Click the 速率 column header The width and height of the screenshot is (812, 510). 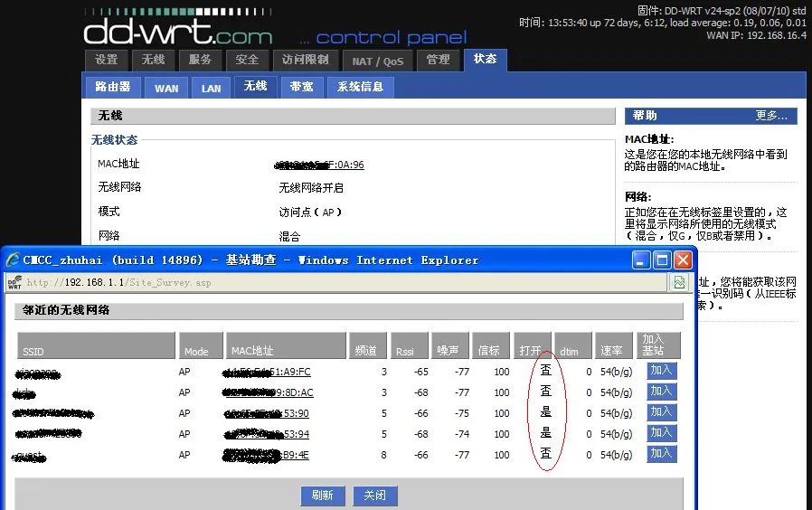(x=614, y=345)
